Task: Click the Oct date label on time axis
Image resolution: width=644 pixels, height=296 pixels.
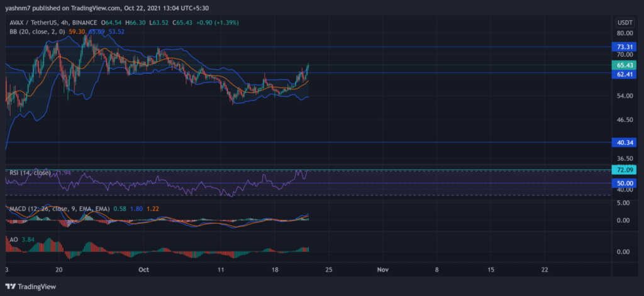Action: (x=143, y=269)
